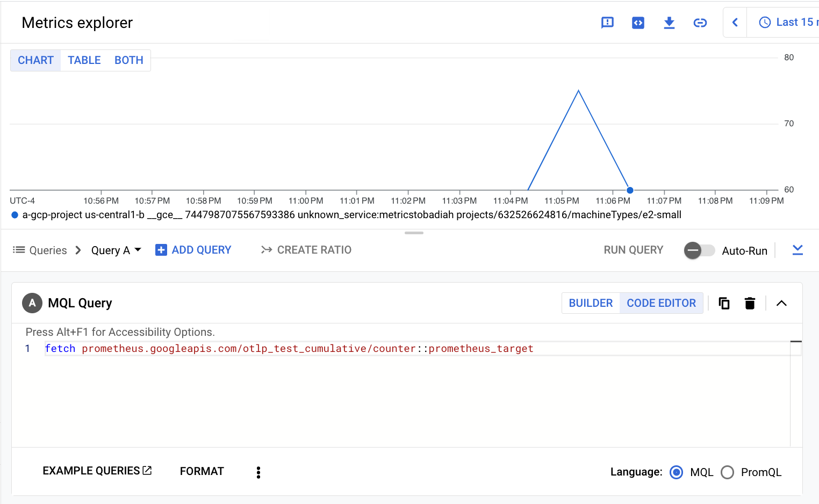This screenshot has width=819, height=504.
Task: Select the PromQL language radio button
Action: [727, 472]
